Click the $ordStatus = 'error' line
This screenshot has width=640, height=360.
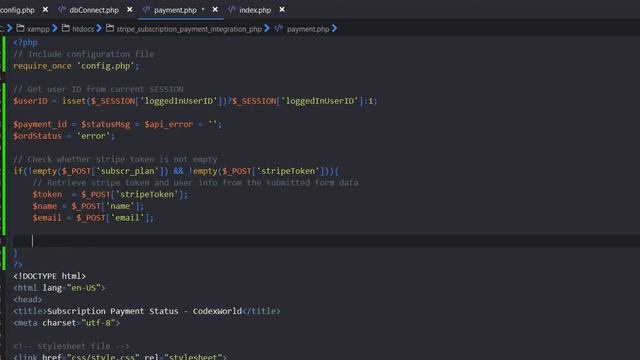64,136
